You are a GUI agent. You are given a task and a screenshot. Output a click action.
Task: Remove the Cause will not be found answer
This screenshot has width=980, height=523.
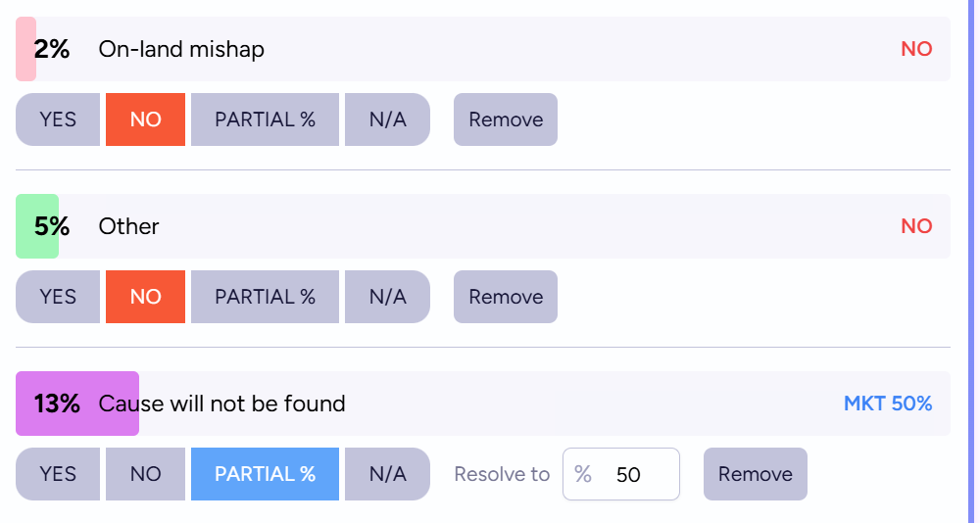755,474
